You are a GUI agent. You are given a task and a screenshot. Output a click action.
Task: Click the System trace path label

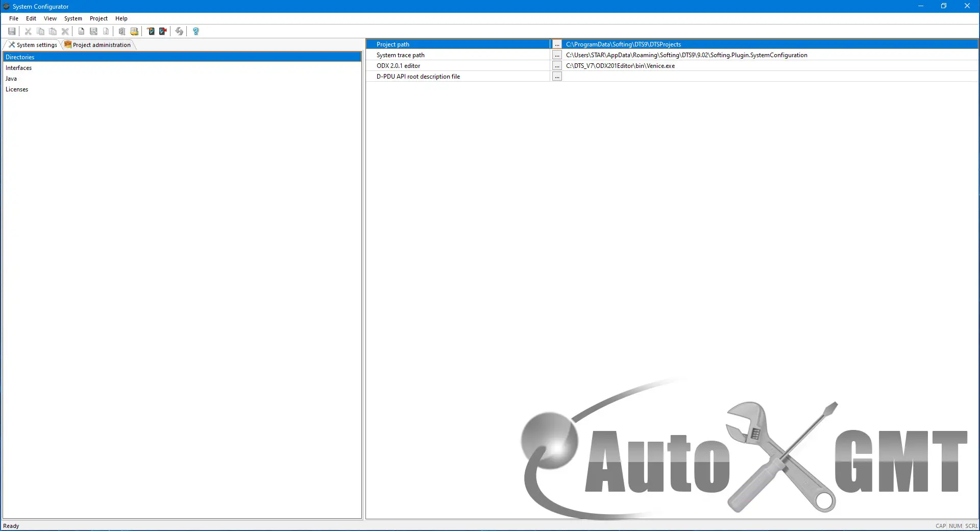click(400, 55)
